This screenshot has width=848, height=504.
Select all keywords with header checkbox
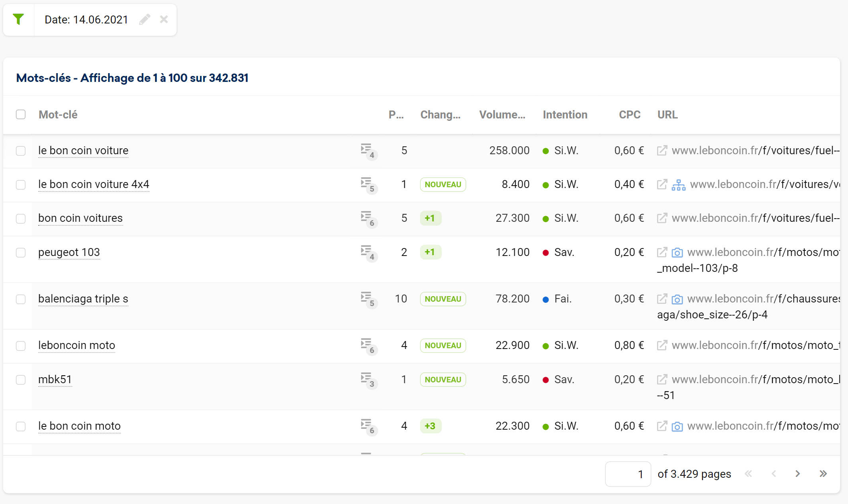pos(21,114)
